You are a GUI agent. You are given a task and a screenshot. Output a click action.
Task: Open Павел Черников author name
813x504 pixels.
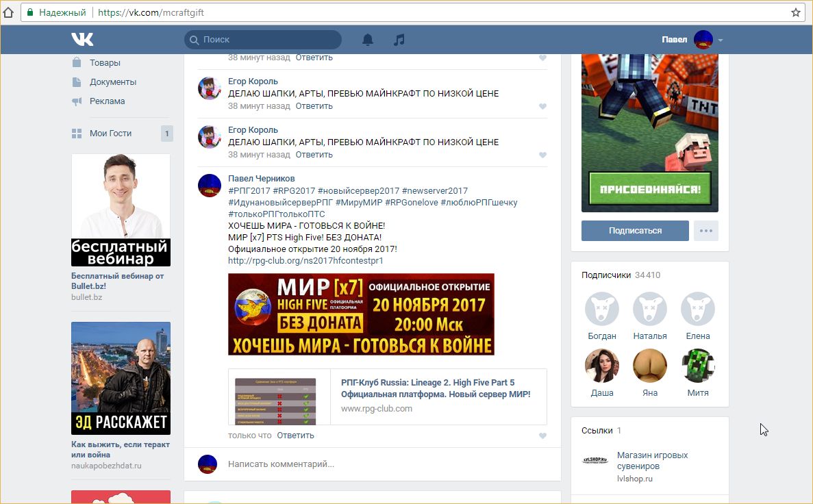tap(262, 178)
